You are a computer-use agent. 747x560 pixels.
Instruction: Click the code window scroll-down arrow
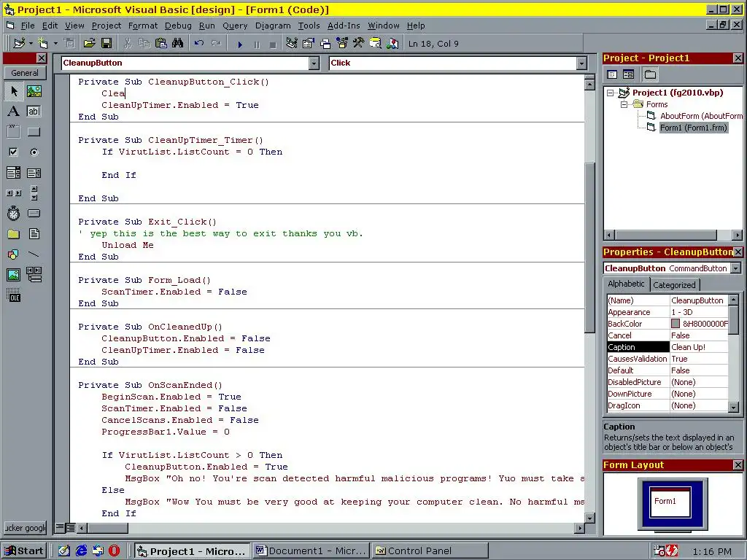click(x=589, y=518)
